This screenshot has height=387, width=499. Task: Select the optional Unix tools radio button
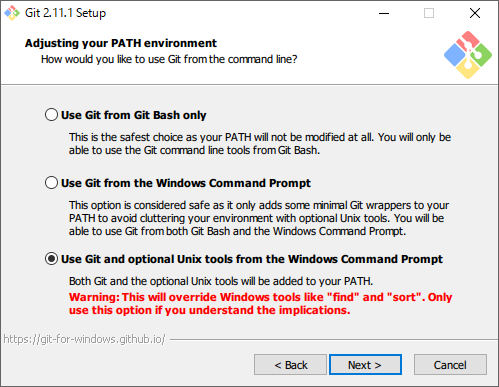51,259
